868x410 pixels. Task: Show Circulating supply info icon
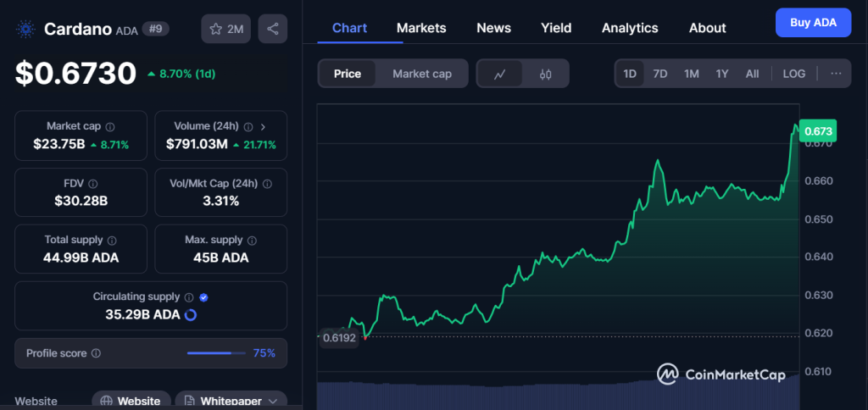(x=189, y=297)
